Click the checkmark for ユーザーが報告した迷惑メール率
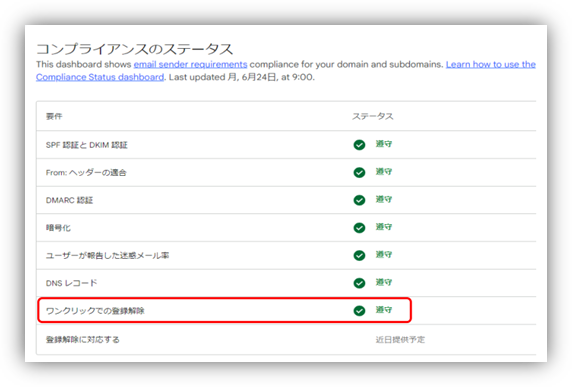Viewport: 572px width, 387px height. tap(359, 255)
